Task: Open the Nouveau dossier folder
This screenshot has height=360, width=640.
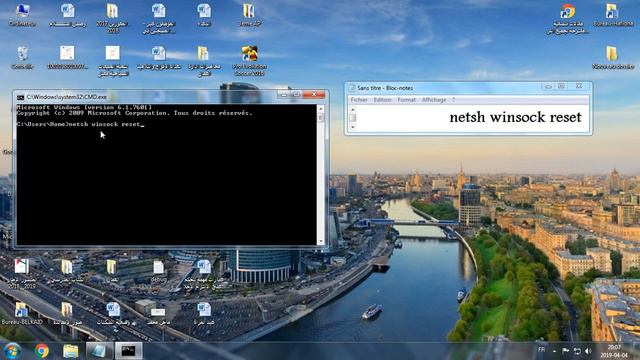Action: tap(613, 57)
